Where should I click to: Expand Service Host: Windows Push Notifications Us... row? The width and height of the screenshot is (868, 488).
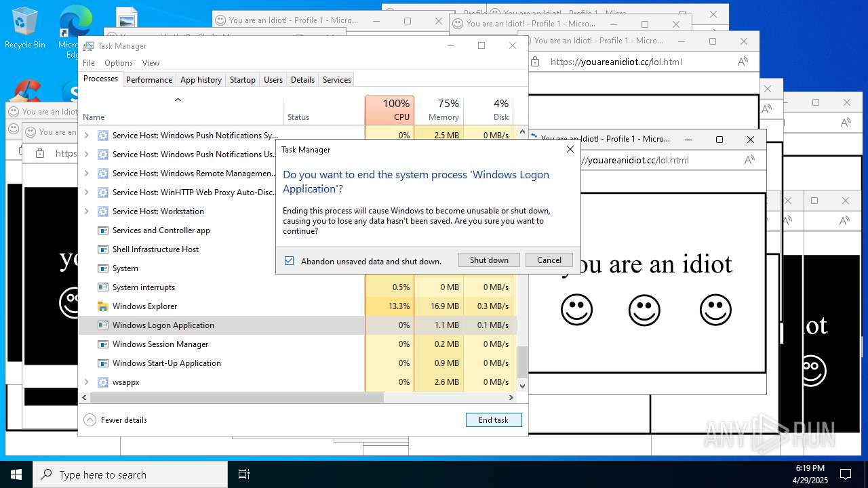click(86, 155)
